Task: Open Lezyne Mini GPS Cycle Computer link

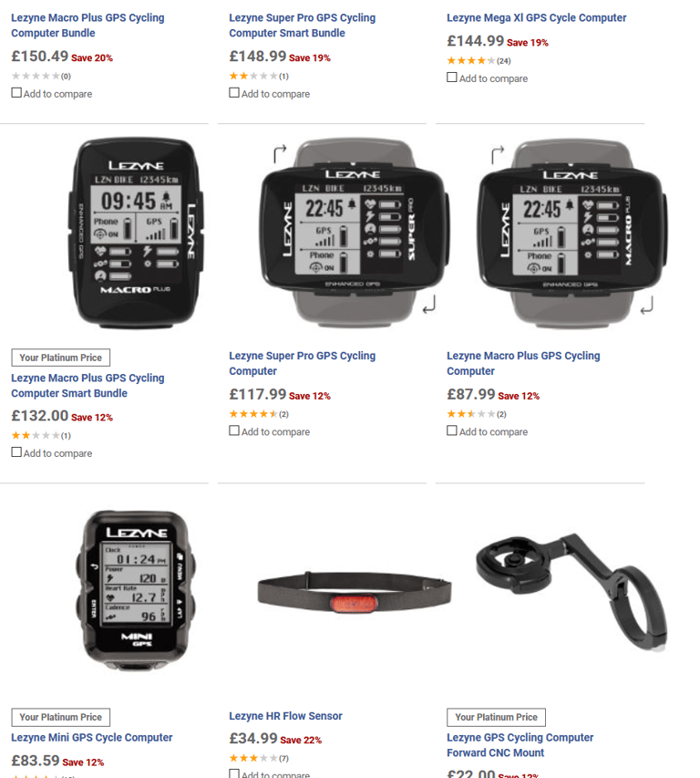Action: (92, 737)
